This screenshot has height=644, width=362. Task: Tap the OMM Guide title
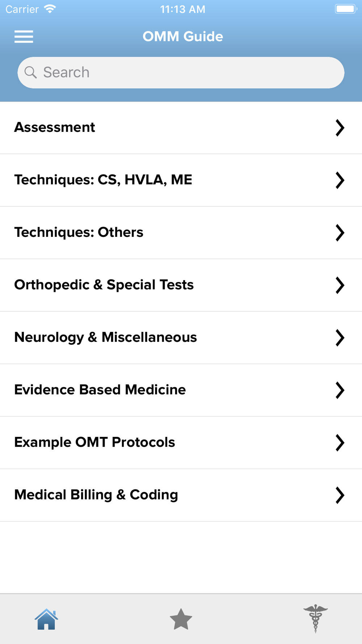click(182, 37)
